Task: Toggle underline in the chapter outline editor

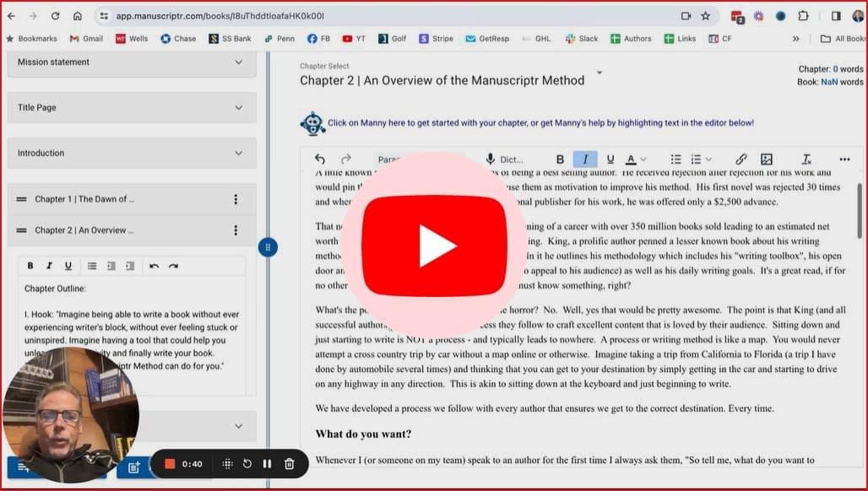Action: coord(68,266)
